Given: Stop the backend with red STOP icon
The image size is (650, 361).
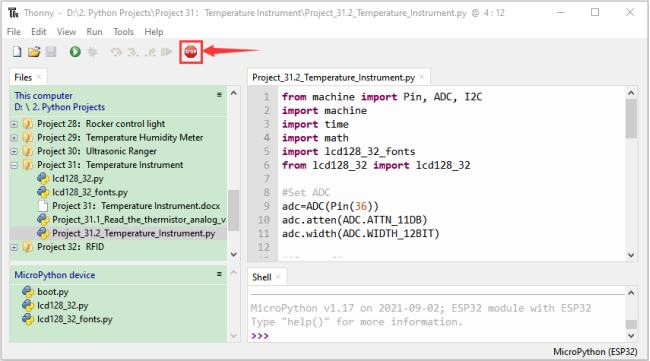Looking at the screenshot, I should click(191, 52).
